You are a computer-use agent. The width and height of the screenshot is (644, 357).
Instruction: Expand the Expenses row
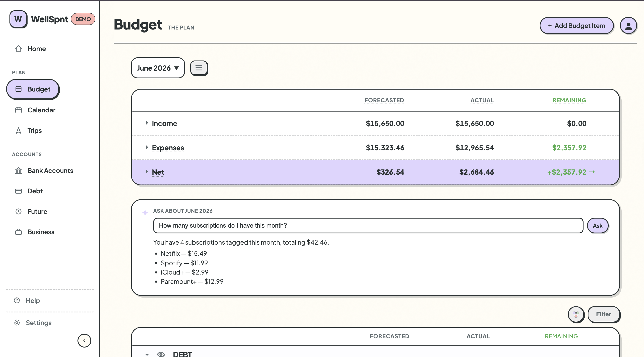(147, 147)
